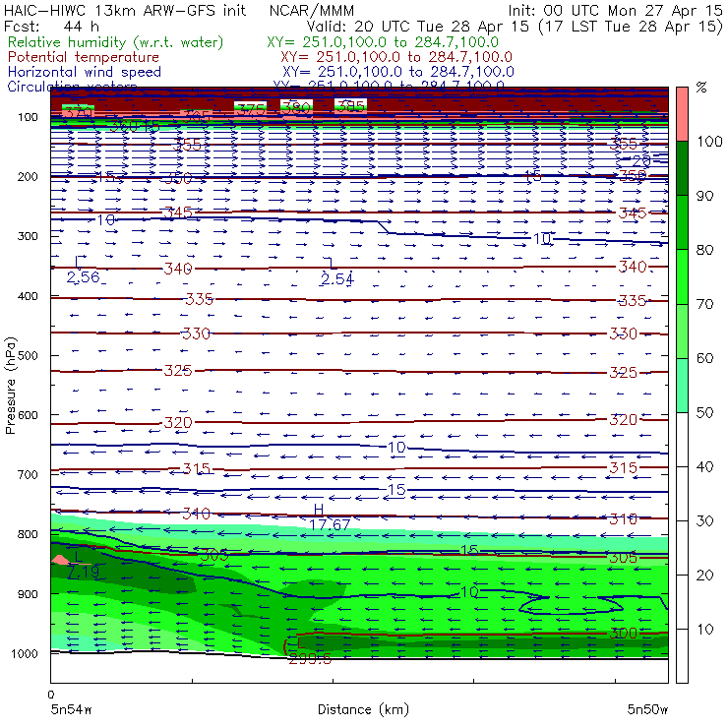Click the 1000 hPa pressure tick label
This screenshot has width=728, height=728.
point(27,653)
